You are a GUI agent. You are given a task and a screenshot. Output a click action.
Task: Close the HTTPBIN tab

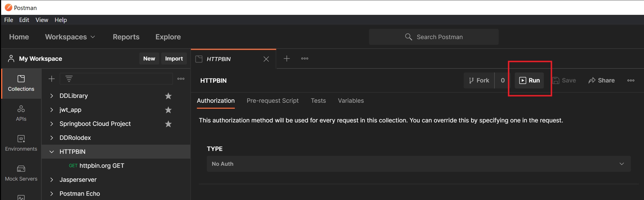(x=266, y=59)
